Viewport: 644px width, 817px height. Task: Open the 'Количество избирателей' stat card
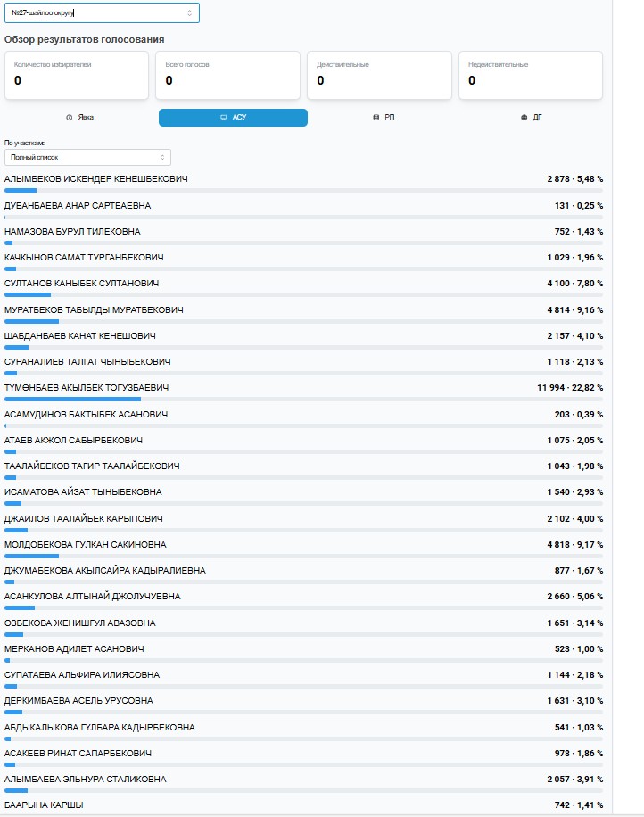click(x=76, y=75)
